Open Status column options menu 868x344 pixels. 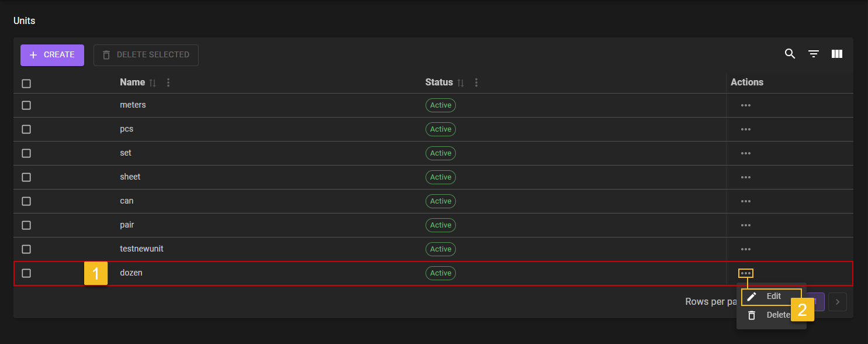(x=476, y=83)
